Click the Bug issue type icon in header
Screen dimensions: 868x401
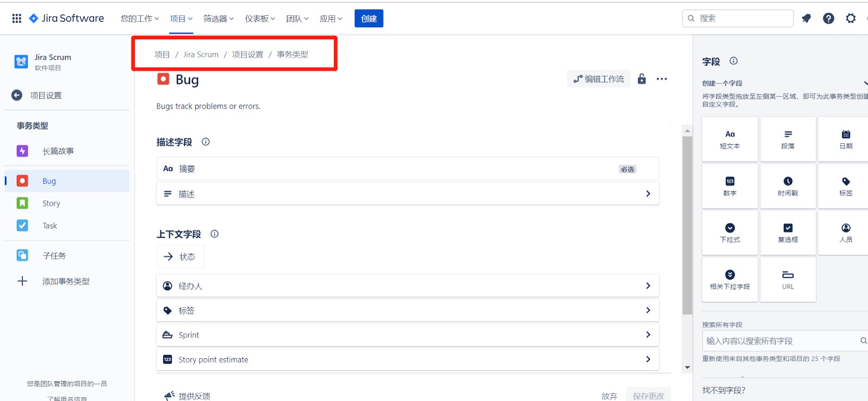point(163,79)
